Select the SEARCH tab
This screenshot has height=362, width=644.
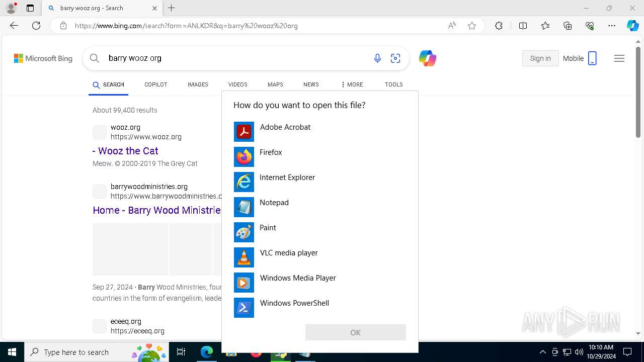[109, 84]
